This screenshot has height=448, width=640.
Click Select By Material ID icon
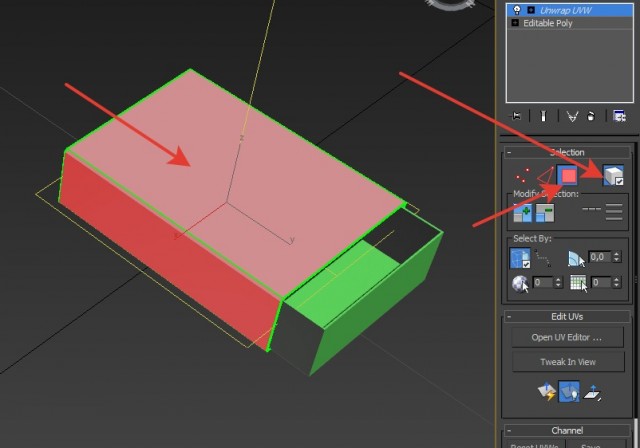[x=520, y=284]
